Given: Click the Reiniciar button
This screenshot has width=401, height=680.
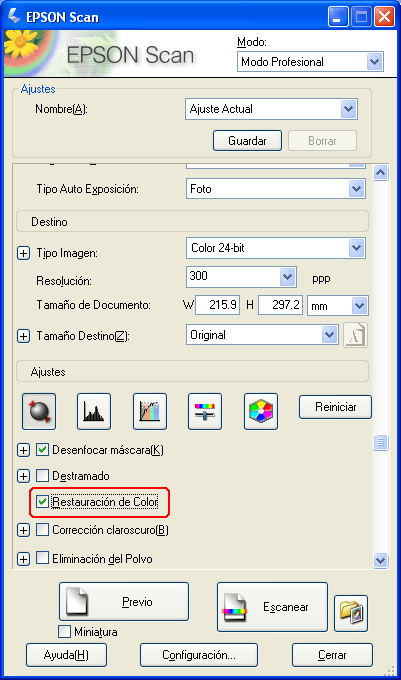Looking at the screenshot, I should [335, 407].
